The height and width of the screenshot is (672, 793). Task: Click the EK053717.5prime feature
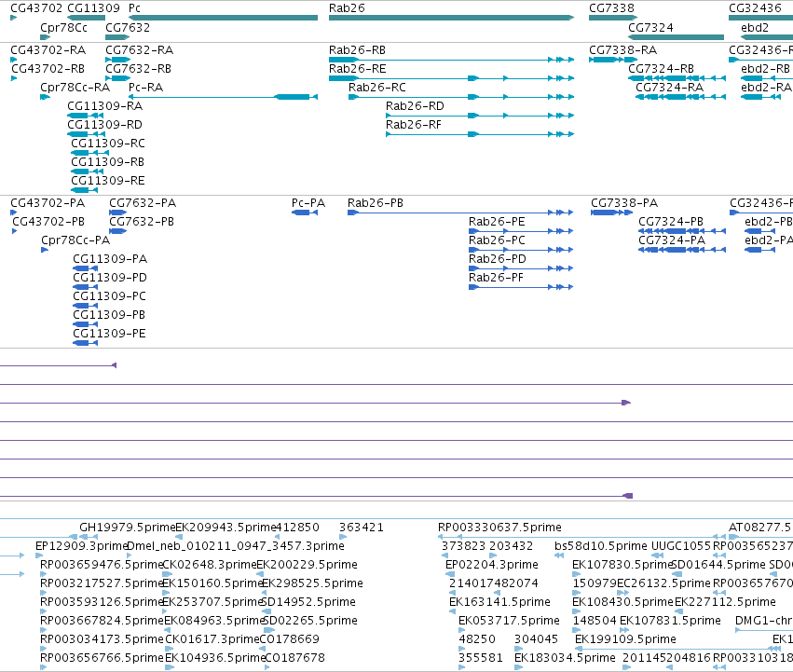509,621
